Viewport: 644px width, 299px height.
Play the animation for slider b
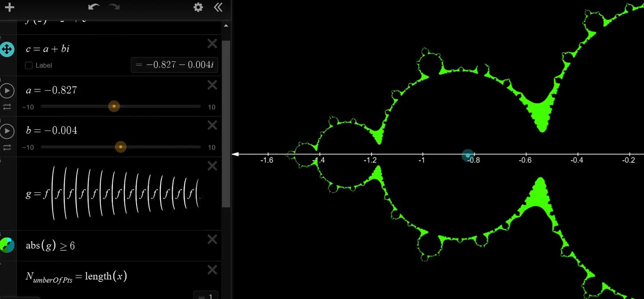tap(7, 131)
